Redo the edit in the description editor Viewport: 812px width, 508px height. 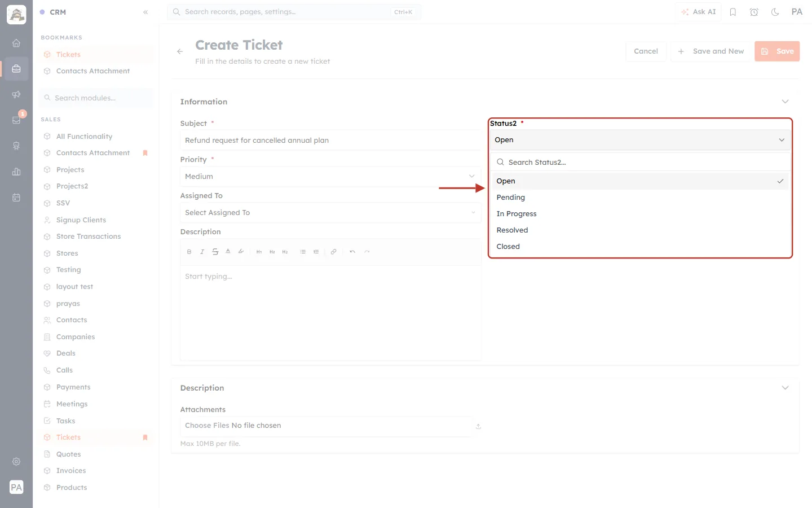[x=367, y=252]
